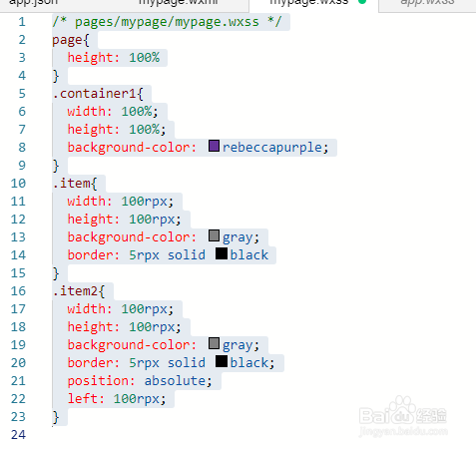The height and width of the screenshot is (449, 476).
Task: Click position: absolute; on line 21
Action: tap(140, 381)
